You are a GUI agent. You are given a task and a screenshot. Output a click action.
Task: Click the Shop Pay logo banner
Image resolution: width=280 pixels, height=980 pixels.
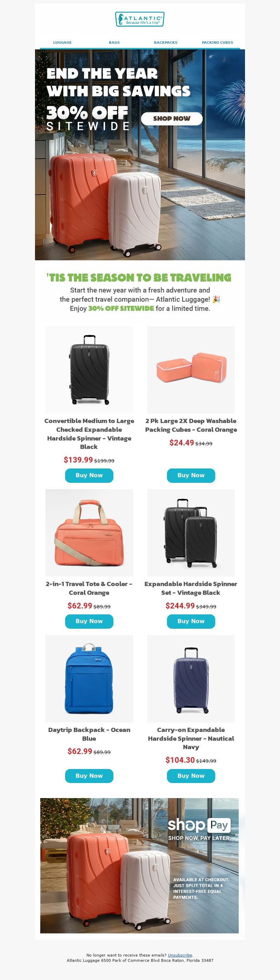pyautogui.click(x=139, y=866)
